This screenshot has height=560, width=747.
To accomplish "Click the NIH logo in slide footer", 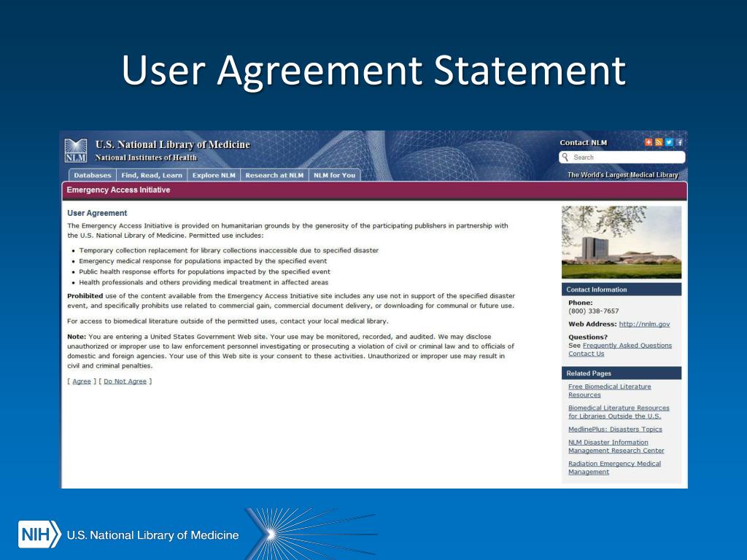I will (x=40, y=534).
